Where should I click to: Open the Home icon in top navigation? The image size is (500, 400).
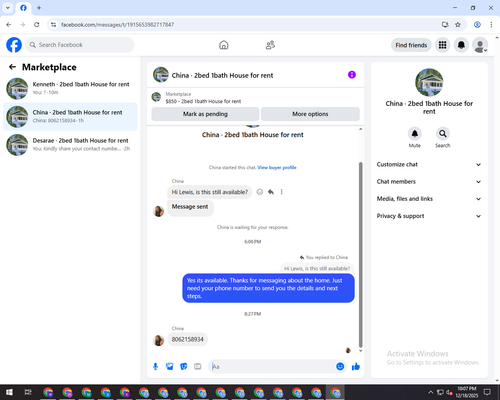[x=224, y=45]
